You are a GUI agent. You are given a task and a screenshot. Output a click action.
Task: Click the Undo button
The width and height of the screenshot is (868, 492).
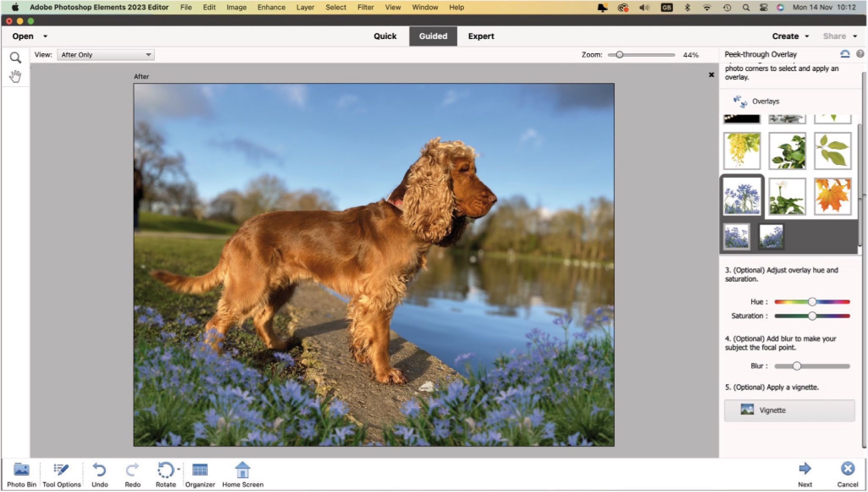pos(99,475)
